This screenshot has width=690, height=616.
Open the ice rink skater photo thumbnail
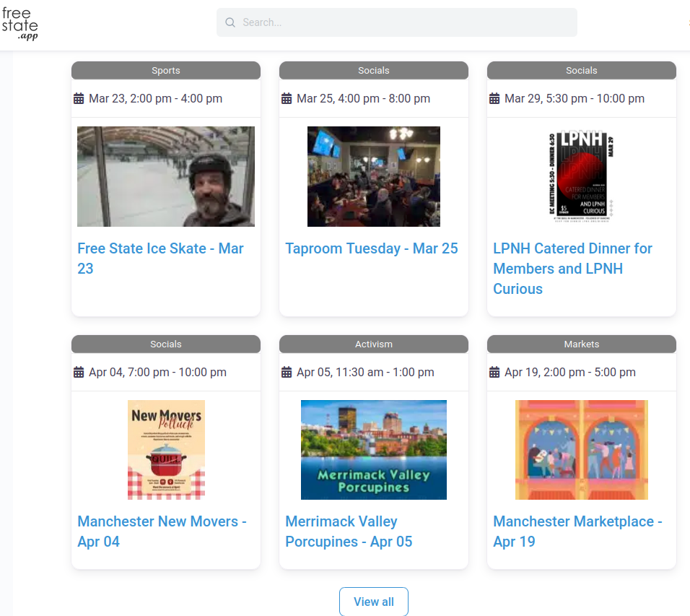[x=166, y=176]
